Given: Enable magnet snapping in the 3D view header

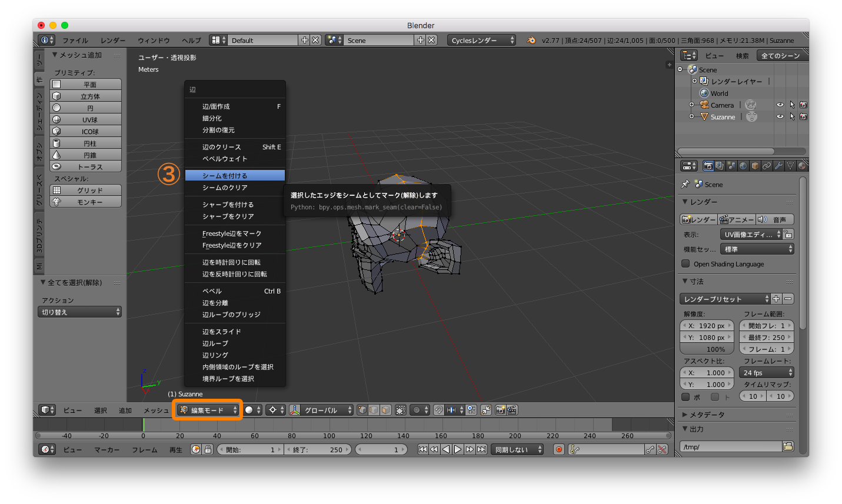Looking at the screenshot, I should coord(439,410).
